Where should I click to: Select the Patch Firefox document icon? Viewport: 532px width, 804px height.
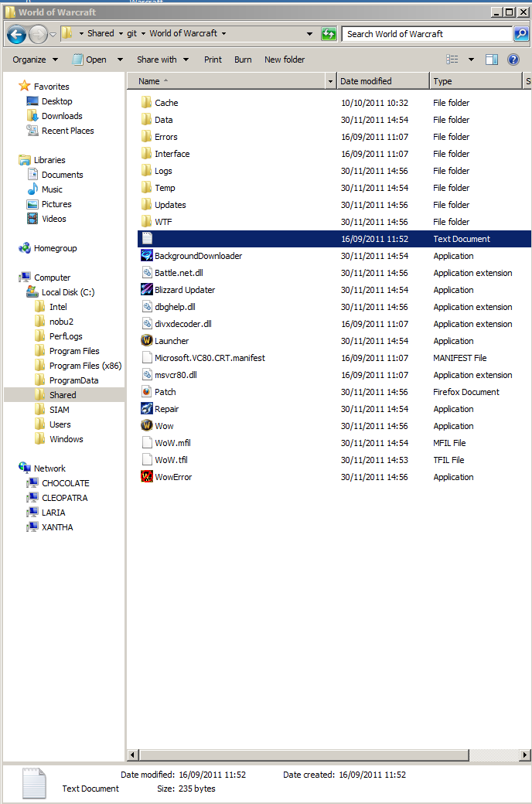pyautogui.click(x=147, y=391)
